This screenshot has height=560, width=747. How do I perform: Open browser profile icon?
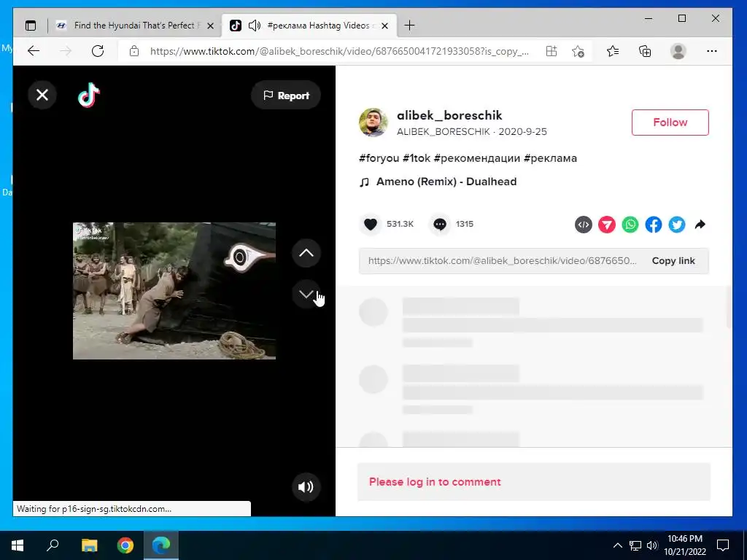(x=678, y=51)
